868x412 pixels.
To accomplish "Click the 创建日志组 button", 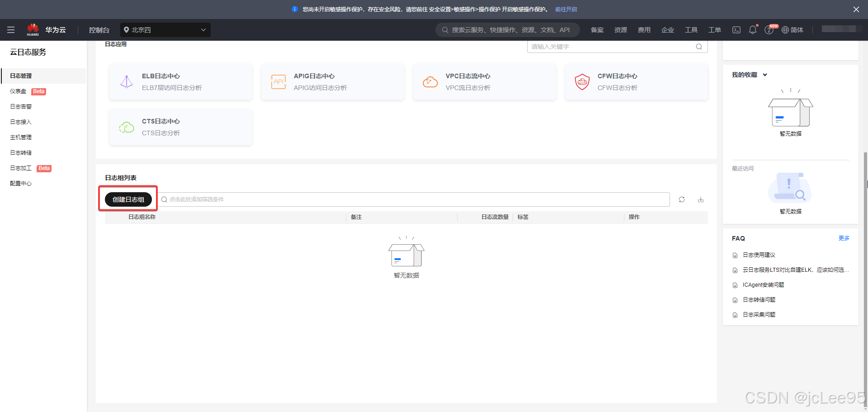I will coord(128,199).
